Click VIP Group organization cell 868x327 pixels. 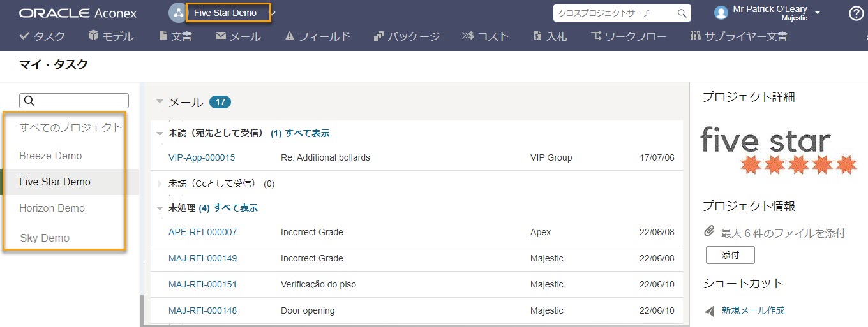(551, 157)
